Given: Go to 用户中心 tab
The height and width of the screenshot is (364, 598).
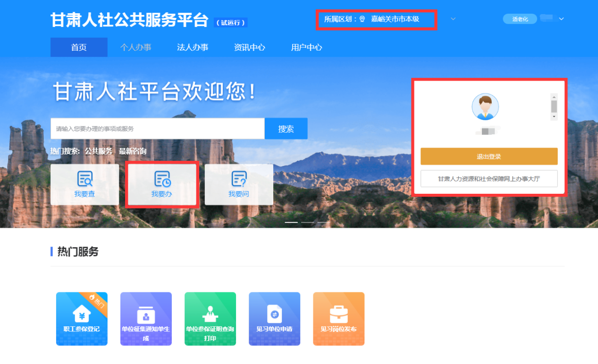Looking at the screenshot, I should coord(307,48).
